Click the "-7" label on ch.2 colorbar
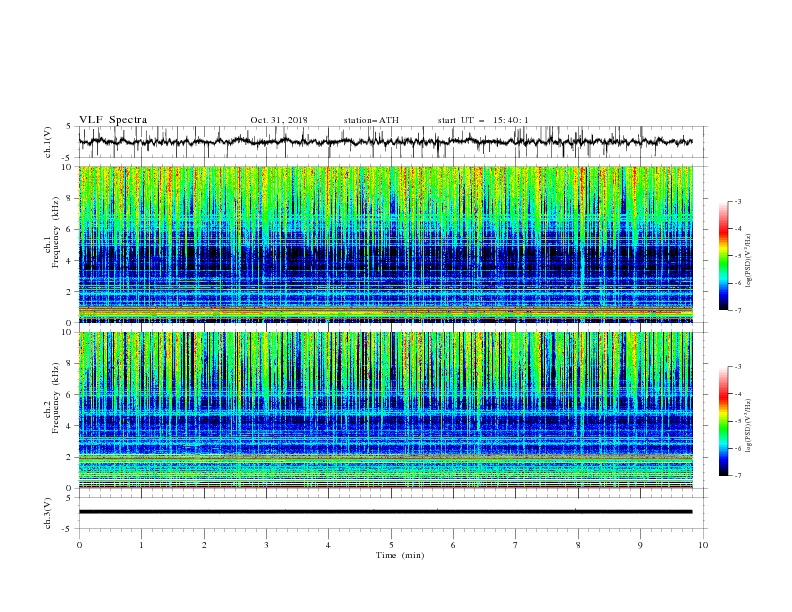 (x=737, y=475)
